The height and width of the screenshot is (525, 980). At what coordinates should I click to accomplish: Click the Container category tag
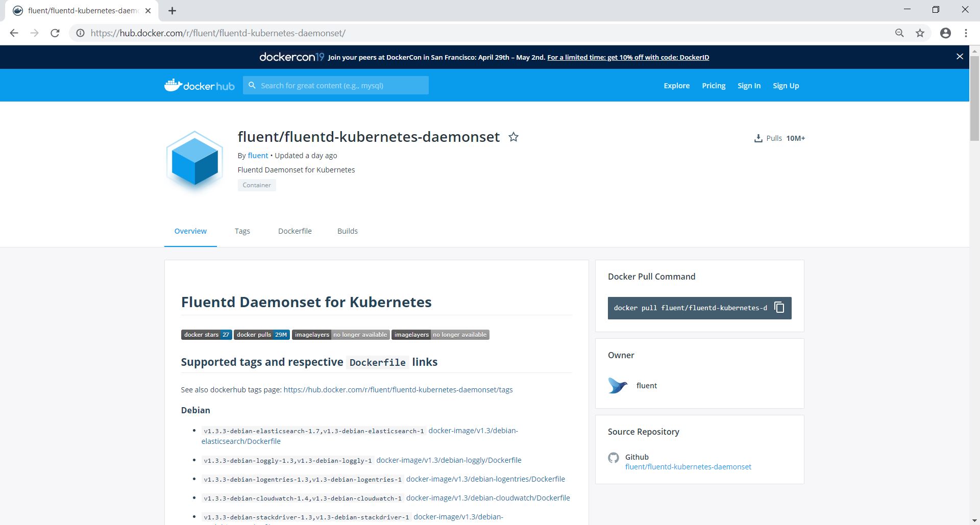(x=257, y=185)
